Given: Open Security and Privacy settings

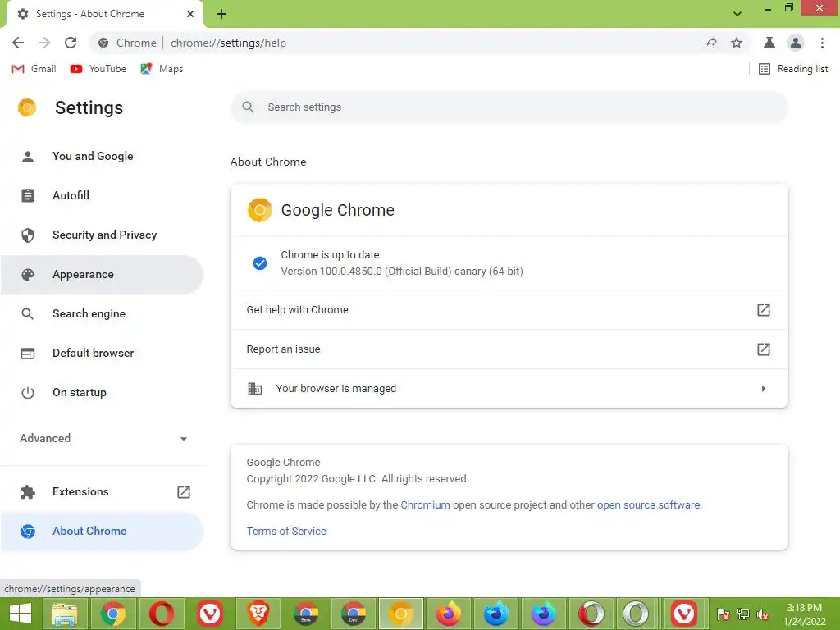Looking at the screenshot, I should pos(102,235).
